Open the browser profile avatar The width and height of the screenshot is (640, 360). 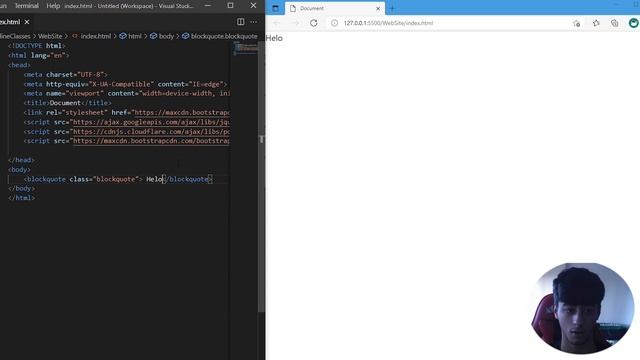634,23
